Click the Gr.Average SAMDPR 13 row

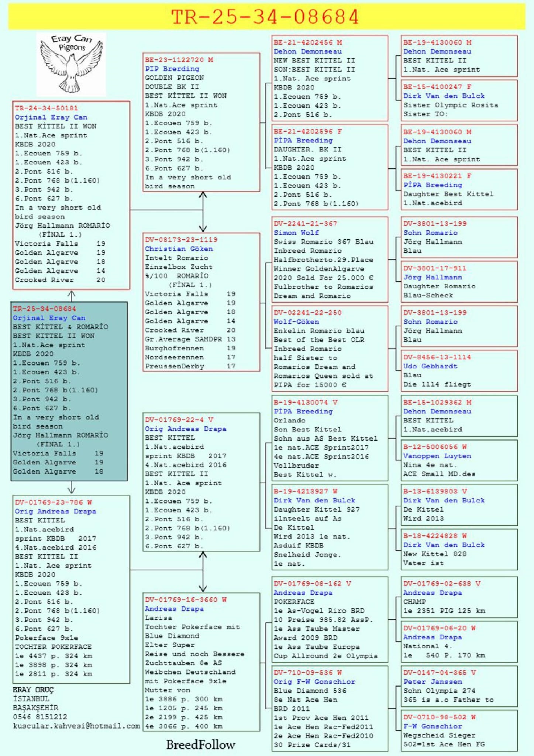click(x=190, y=339)
